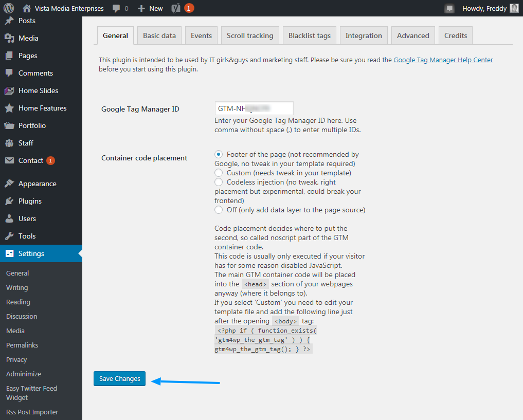This screenshot has height=420, width=523.
Task: Click the Comments bubble icon in sidebar
Action: (x=9, y=73)
